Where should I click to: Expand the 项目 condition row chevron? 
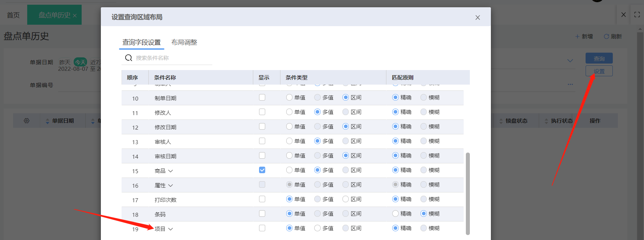(x=171, y=229)
